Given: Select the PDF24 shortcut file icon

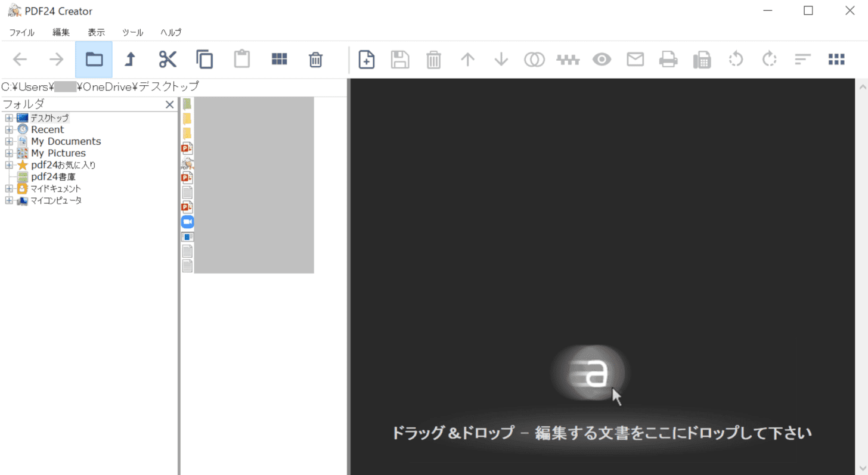Looking at the screenshot, I should 187,163.
